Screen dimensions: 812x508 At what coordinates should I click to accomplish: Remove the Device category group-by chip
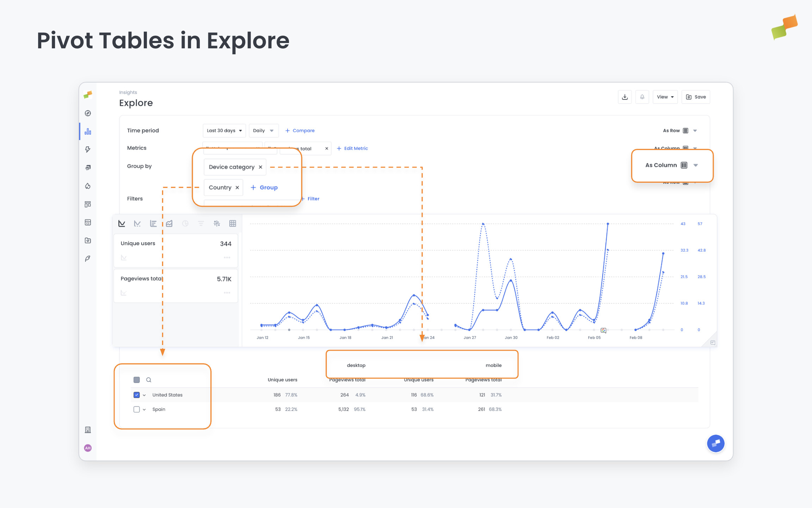point(260,167)
